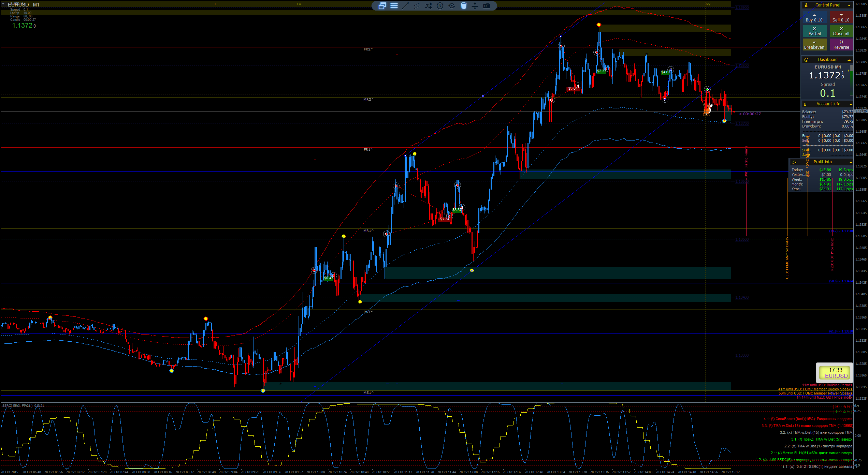Click the money bag icon in Control Panel header

click(x=806, y=5)
